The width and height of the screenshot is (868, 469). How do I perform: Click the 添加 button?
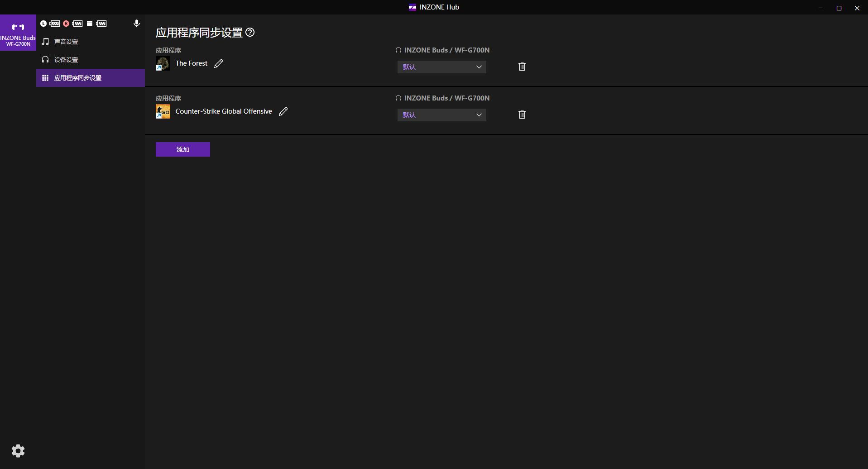point(183,149)
